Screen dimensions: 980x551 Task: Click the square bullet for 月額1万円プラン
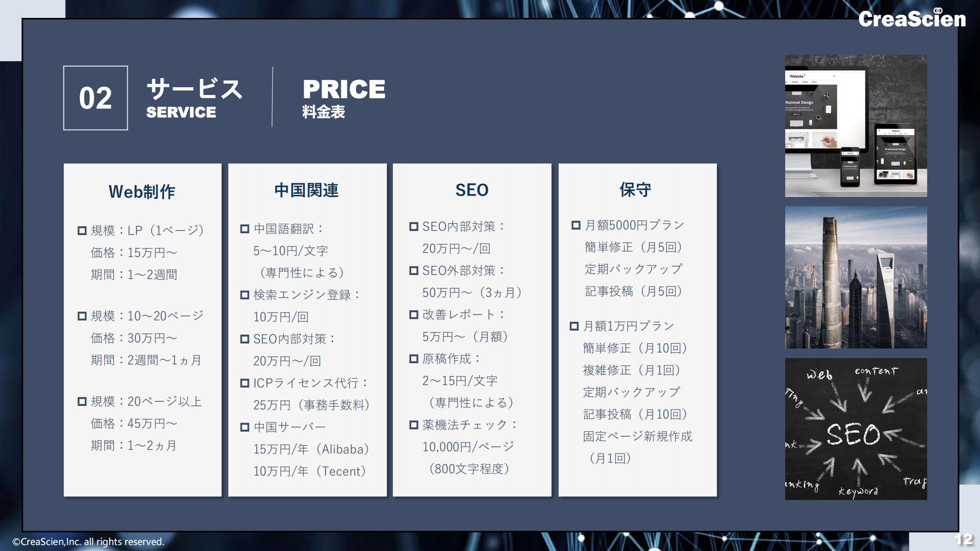coord(574,326)
